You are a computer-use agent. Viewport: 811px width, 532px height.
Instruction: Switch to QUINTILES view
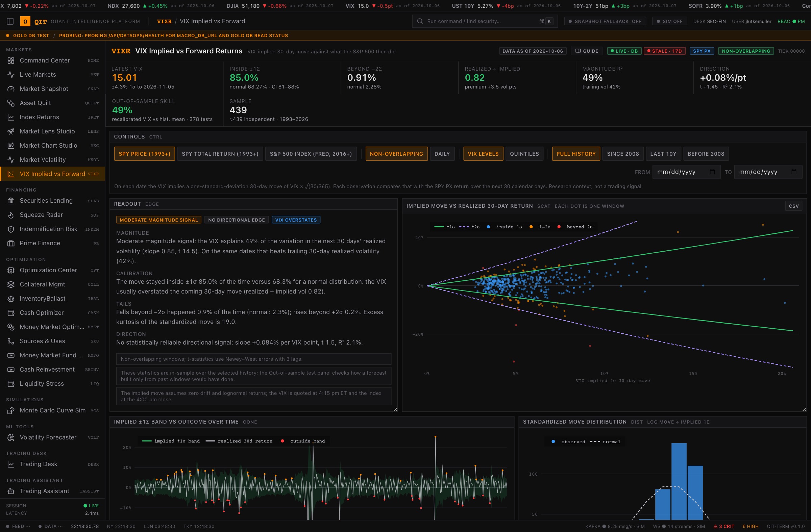point(524,154)
